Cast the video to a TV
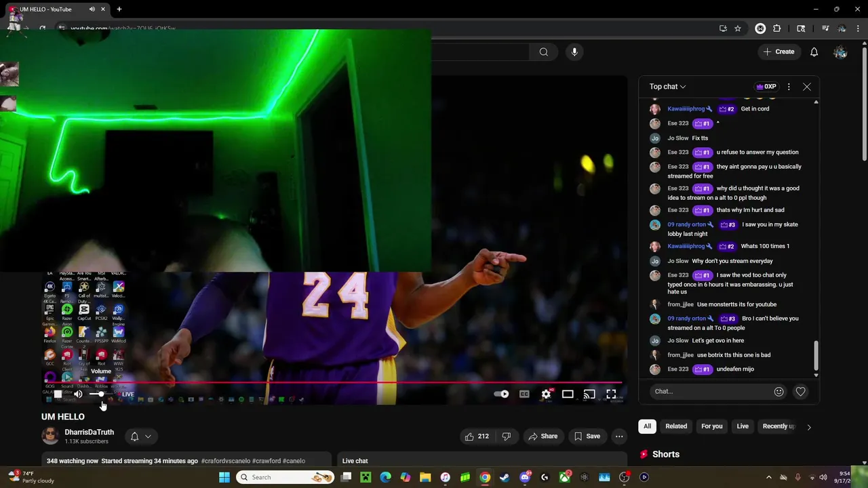 point(589,394)
